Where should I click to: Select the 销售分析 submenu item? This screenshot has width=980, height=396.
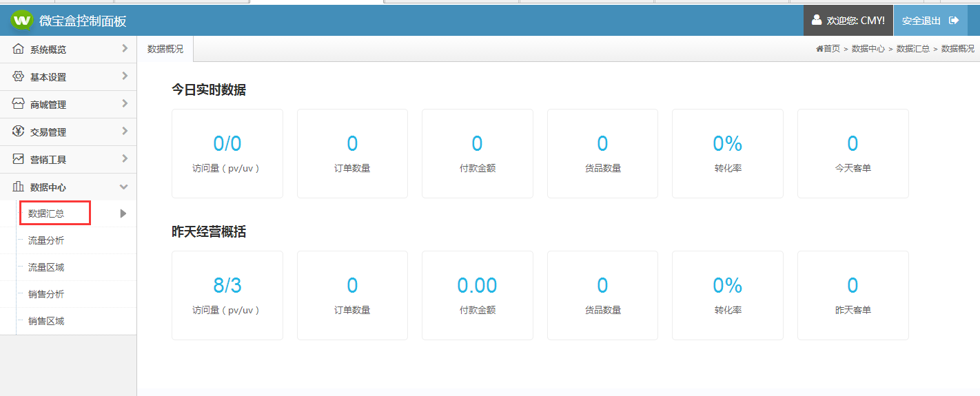(46, 294)
